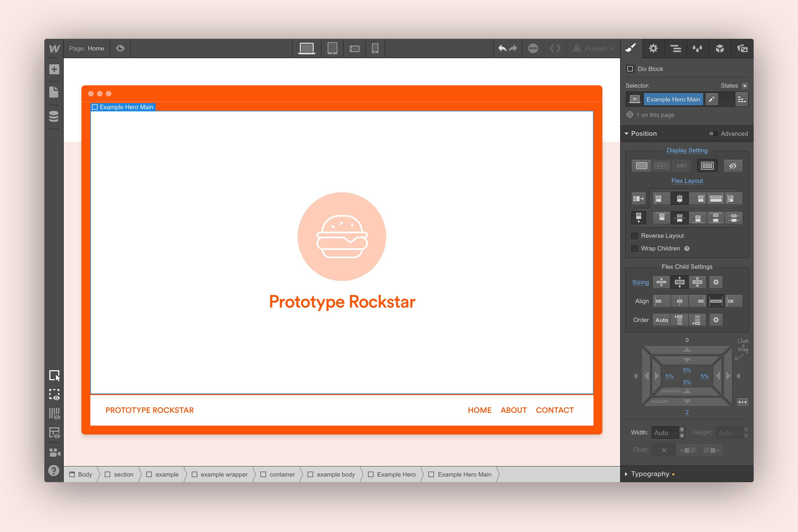
Task: Switch to mobile portrait preview
Action: [x=375, y=48]
